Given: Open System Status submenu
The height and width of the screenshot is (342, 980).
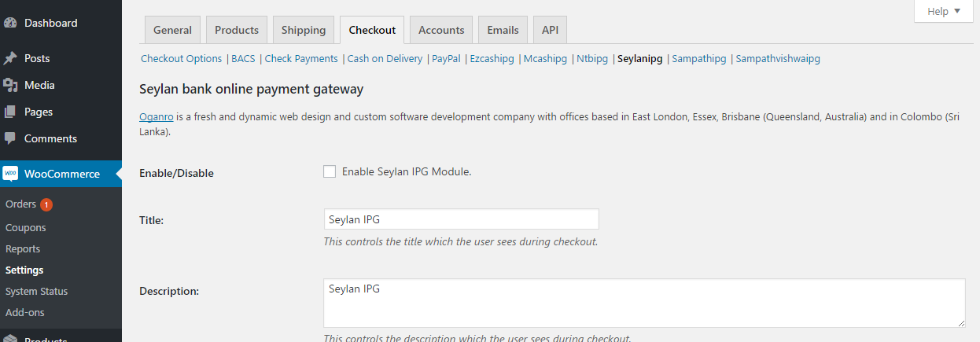Looking at the screenshot, I should (x=37, y=291).
